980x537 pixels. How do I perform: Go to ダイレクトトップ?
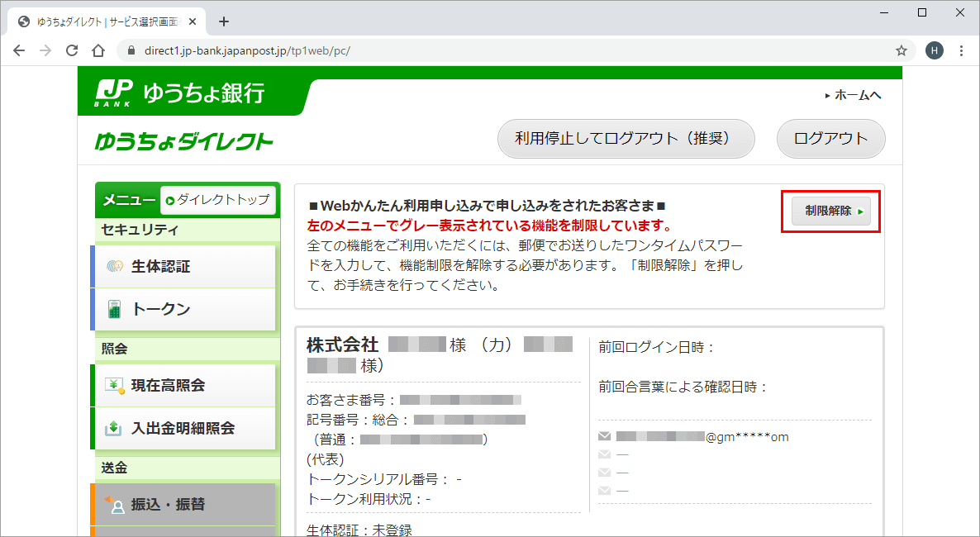tap(217, 200)
